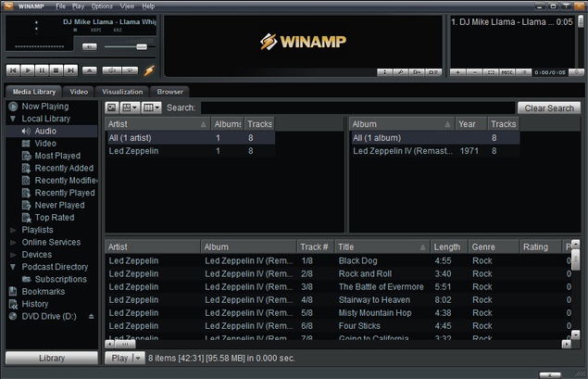This screenshot has height=379, width=588.
Task: Open History in the sidebar
Action: coord(35,304)
